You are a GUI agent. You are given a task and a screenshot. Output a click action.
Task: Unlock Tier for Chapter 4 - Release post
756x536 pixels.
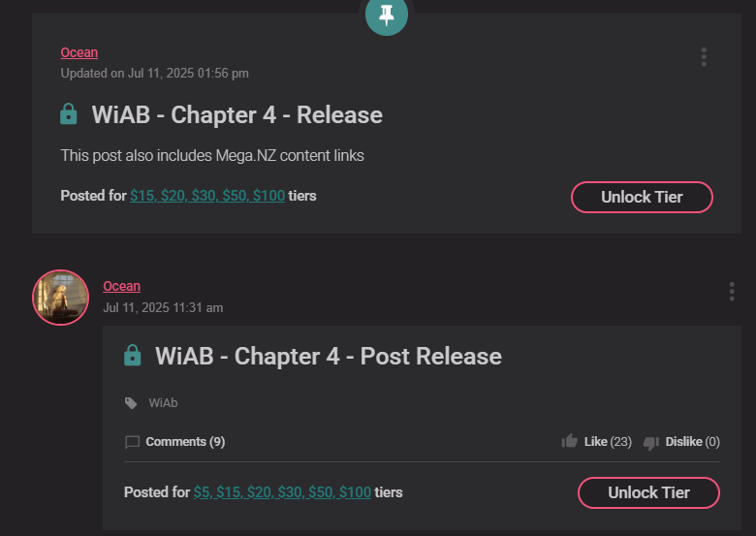click(642, 197)
